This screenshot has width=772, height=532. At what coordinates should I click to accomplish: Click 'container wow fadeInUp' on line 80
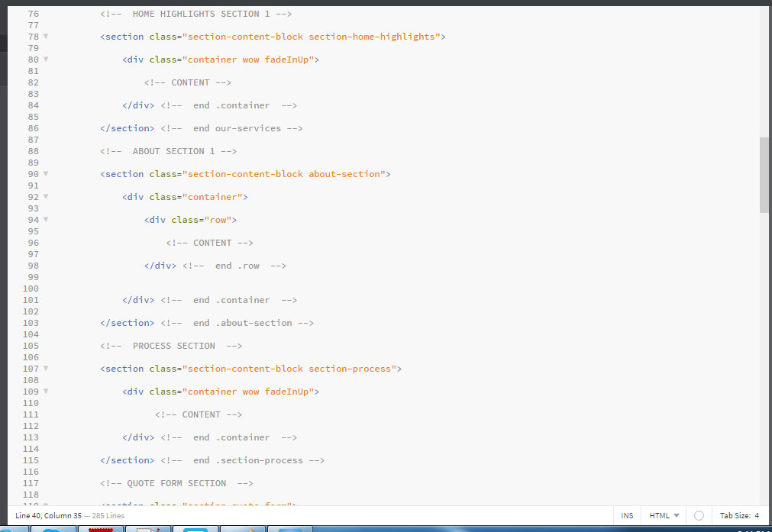248,60
